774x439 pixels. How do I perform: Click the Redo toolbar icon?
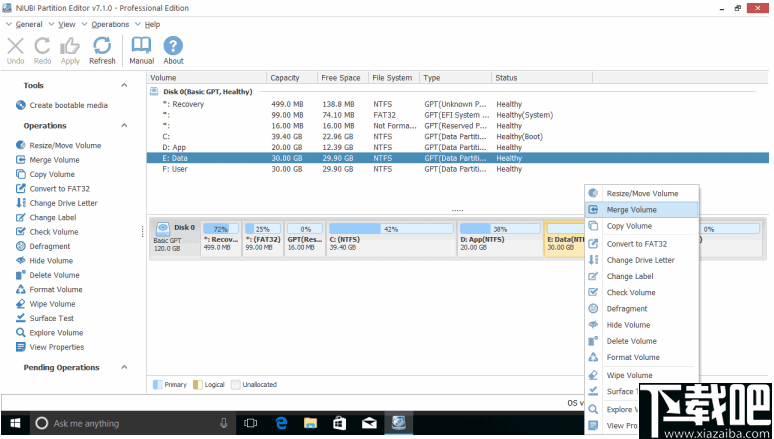point(42,46)
